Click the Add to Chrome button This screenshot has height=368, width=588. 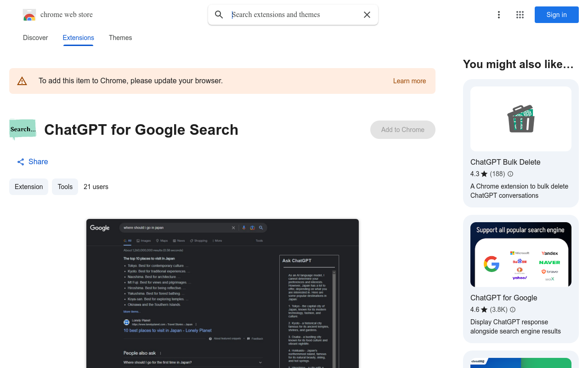pos(402,130)
